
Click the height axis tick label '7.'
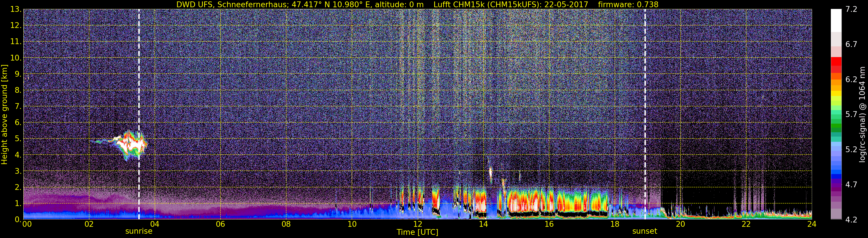coord(18,106)
